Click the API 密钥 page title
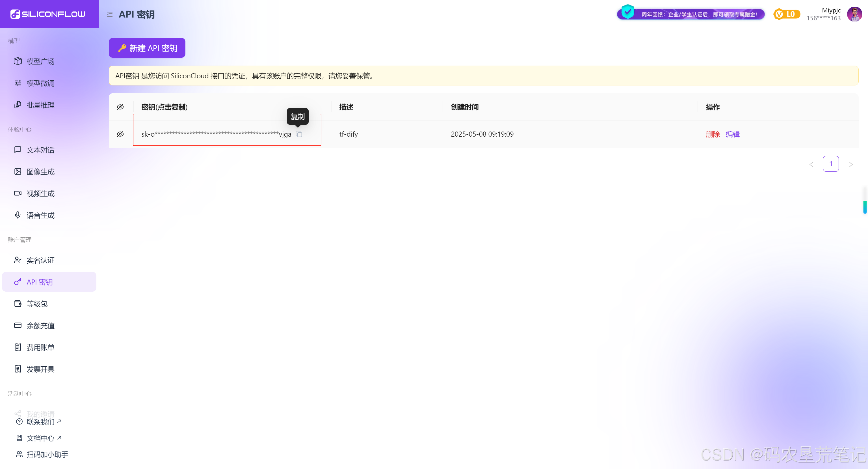 [x=137, y=14]
